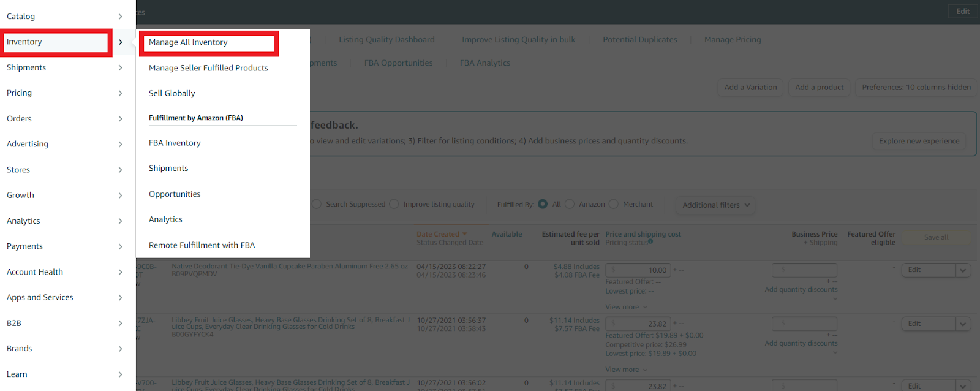Screen dimensions: 980x391
Task: Open Manage Pricing link
Action: point(733,40)
